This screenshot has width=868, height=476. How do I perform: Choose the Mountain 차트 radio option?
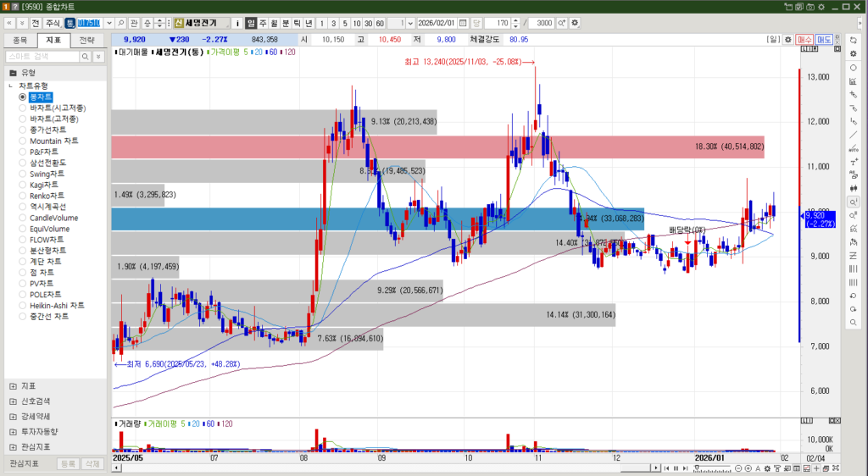pos(23,141)
